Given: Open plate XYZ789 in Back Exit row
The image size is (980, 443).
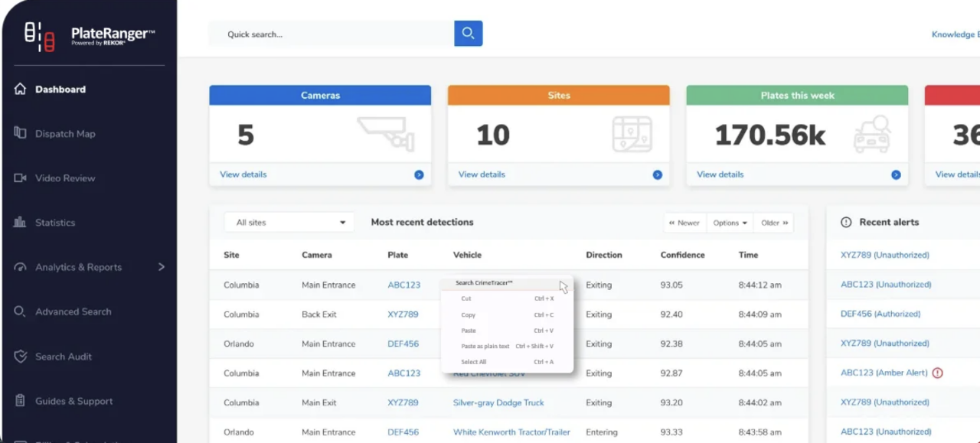Looking at the screenshot, I should (403, 314).
